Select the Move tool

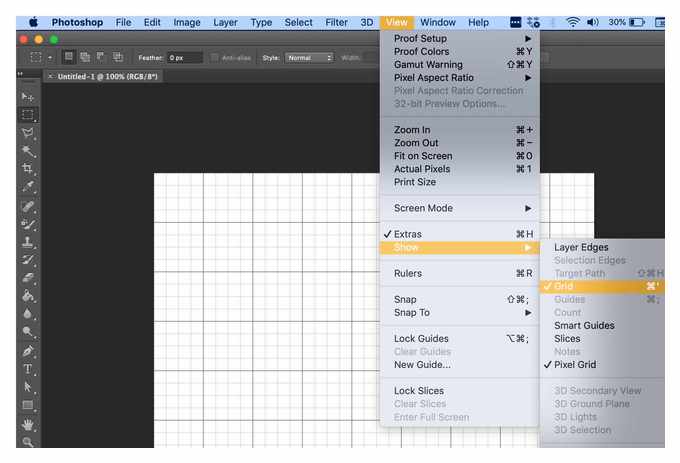(28, 97)
